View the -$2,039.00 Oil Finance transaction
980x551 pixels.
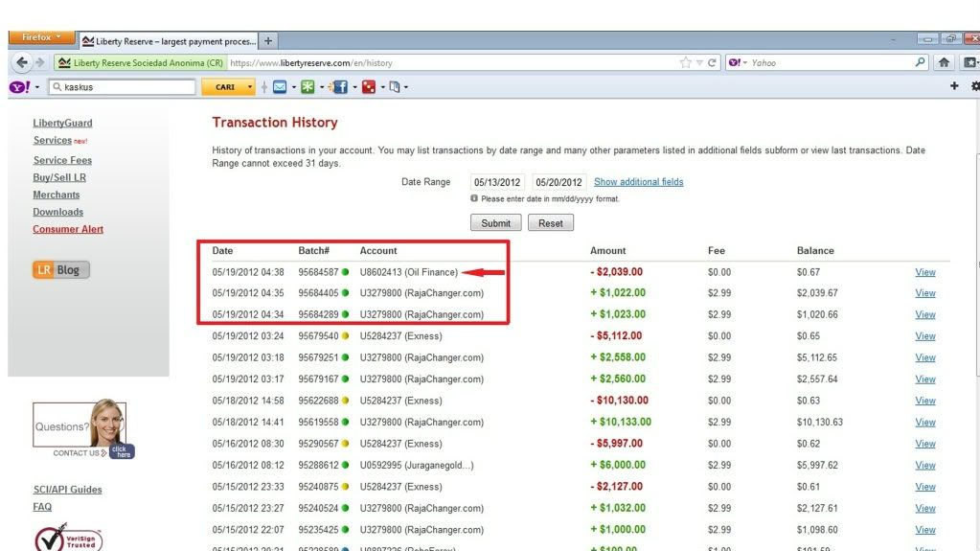click(x=925, y=272)
